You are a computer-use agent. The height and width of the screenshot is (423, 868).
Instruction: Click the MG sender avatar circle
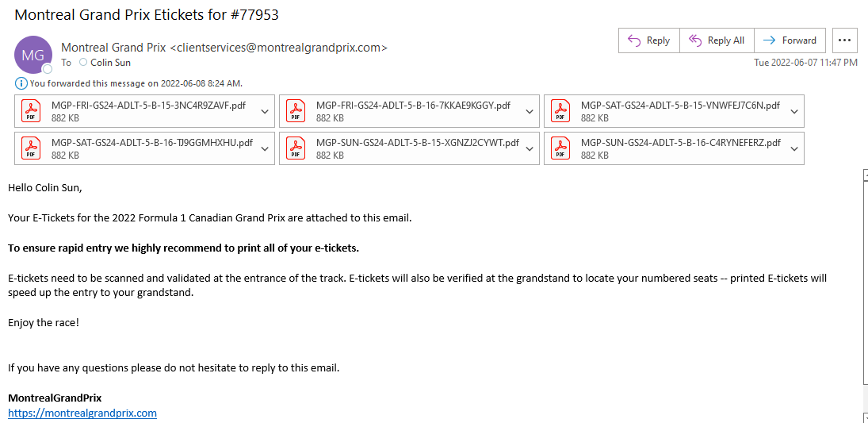click(33, 54)
